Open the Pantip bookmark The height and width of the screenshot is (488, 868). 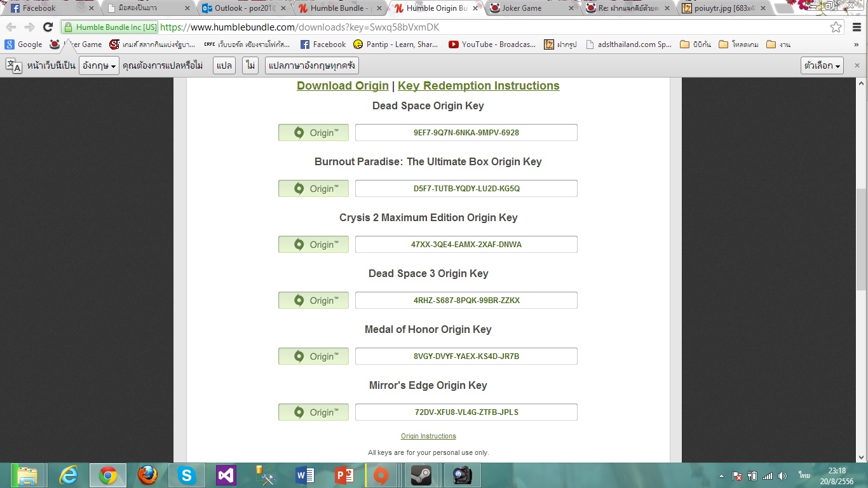coord(395,44)
